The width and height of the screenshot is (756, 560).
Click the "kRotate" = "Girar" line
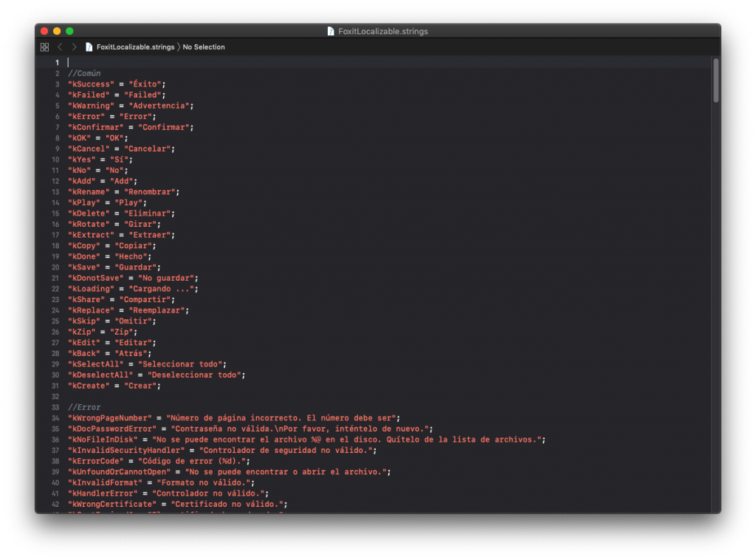(x=114, y=225)
